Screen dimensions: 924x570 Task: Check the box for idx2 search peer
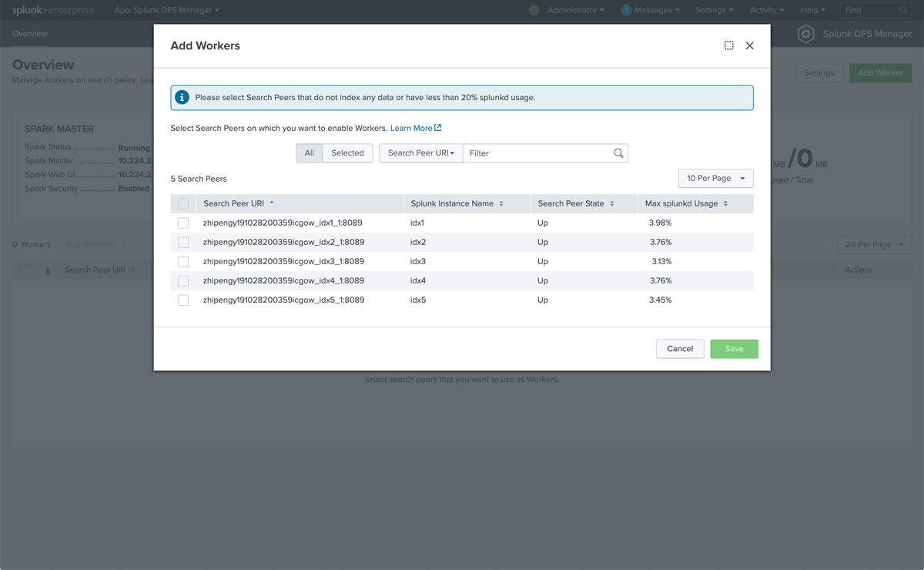coord(183,242)
